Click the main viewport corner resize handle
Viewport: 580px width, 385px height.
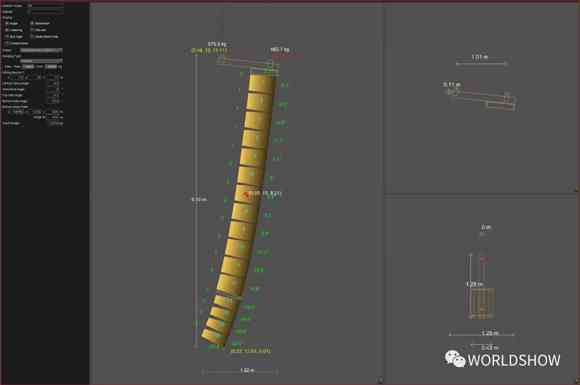380,380
